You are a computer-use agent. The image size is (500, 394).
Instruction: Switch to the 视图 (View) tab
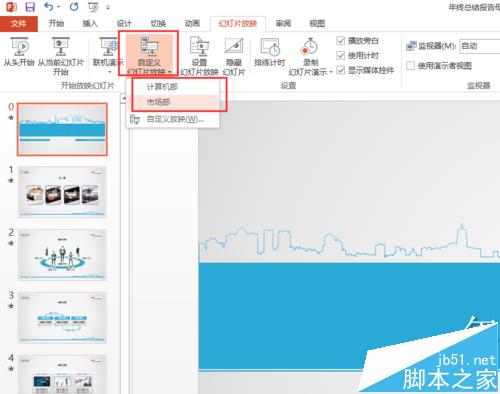(x=317, y=23)
